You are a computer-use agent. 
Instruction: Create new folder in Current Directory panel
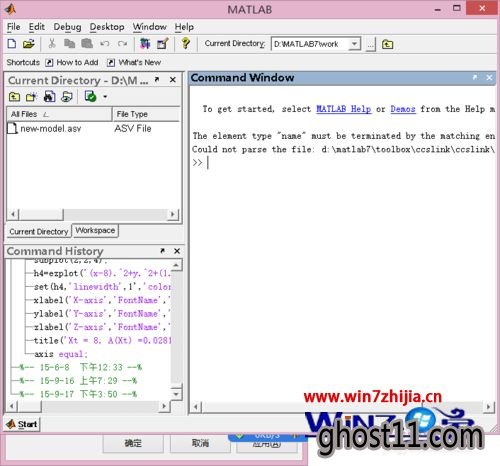click(31, 97)
